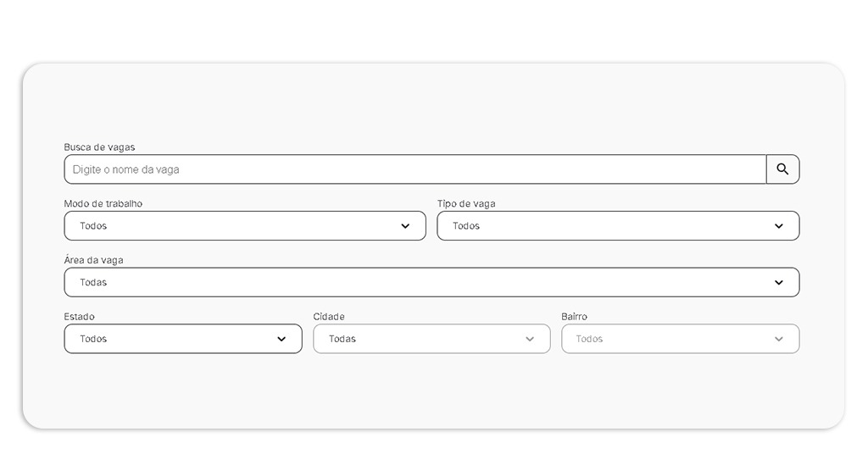The height and width of the screenshot is (454, 868).
Task: Select the 'Todas' value under Cidade
Action: 342,339
